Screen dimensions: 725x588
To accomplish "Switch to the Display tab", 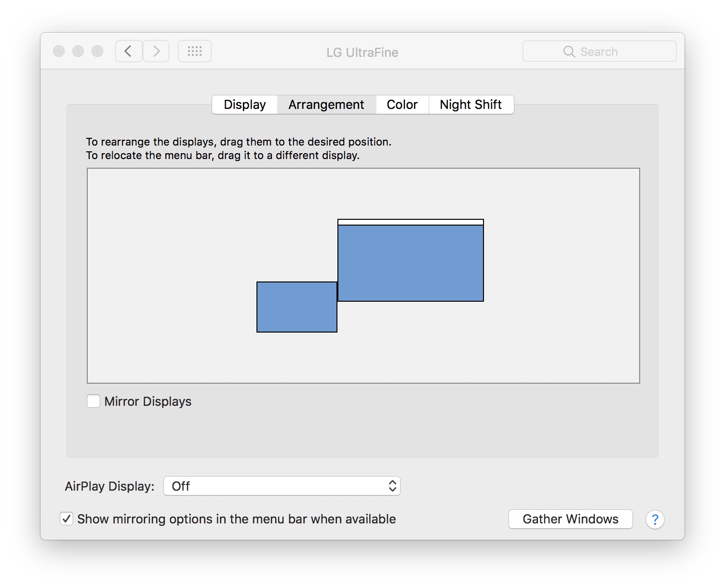I will click(x=245, y=105).
